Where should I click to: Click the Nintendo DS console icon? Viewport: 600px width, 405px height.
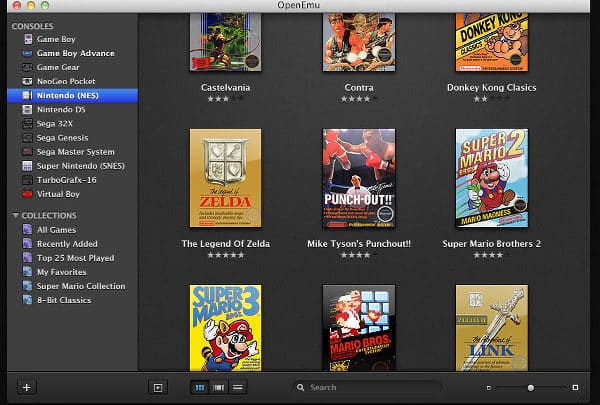point(28,109)
